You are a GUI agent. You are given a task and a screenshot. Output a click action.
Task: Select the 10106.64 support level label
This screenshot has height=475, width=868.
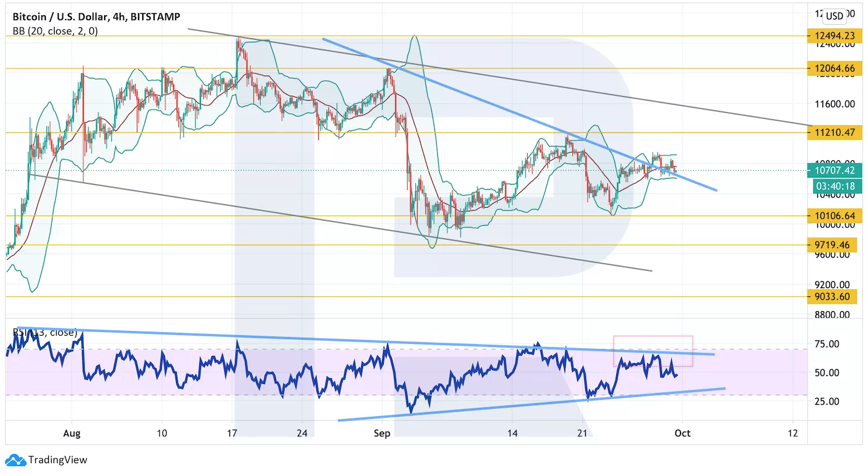click(x=831, y=215)
